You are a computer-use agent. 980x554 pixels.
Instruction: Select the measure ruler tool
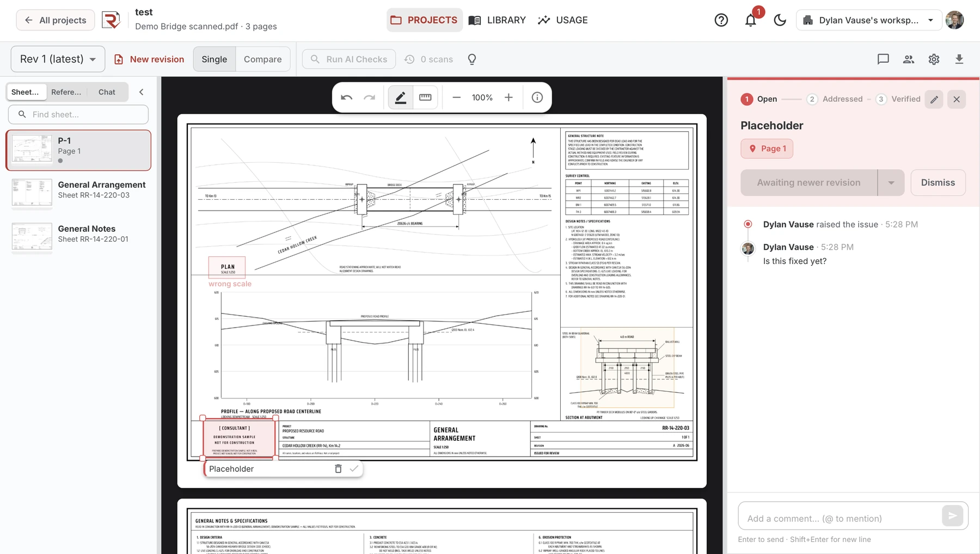point(425,97)
